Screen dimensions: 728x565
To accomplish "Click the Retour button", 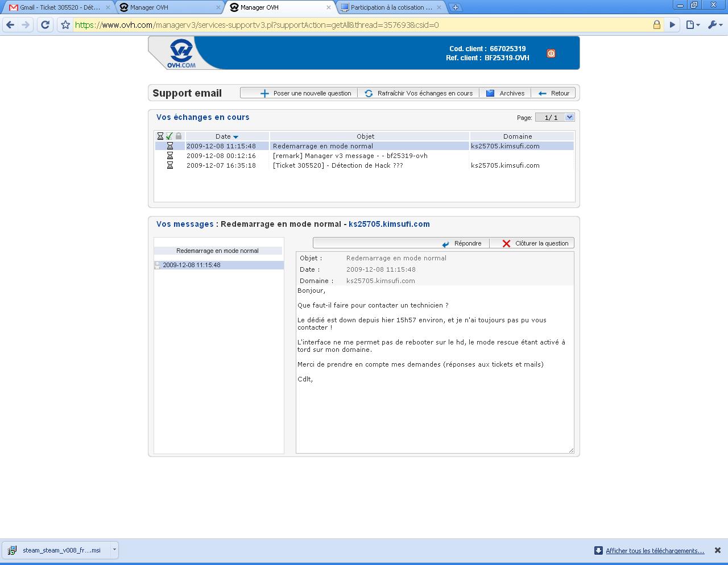I will pyautogui.click(x=553, y=93).
